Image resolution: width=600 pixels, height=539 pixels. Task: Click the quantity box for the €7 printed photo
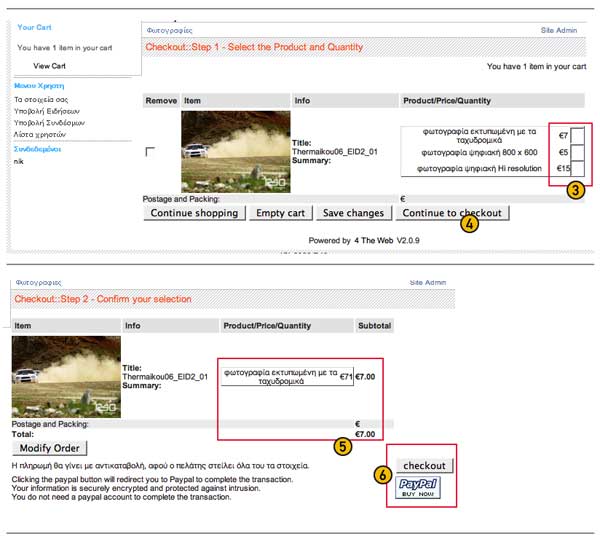pos(578,133)
